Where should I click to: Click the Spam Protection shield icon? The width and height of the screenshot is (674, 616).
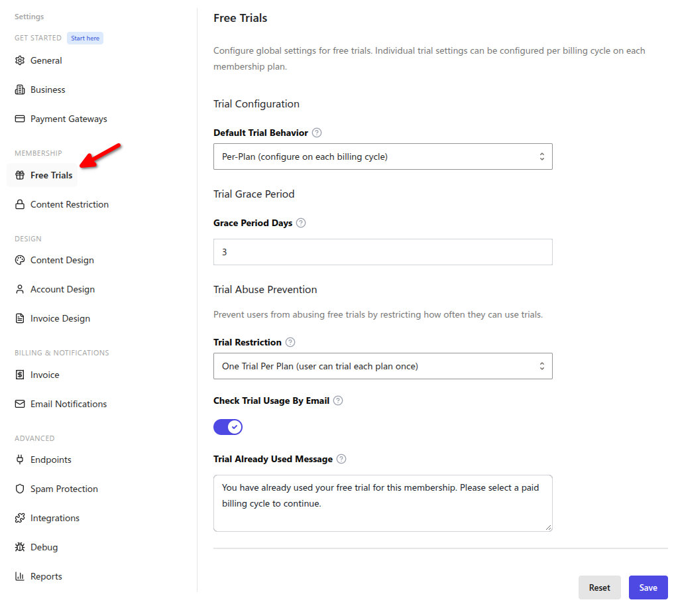[20, 489]
